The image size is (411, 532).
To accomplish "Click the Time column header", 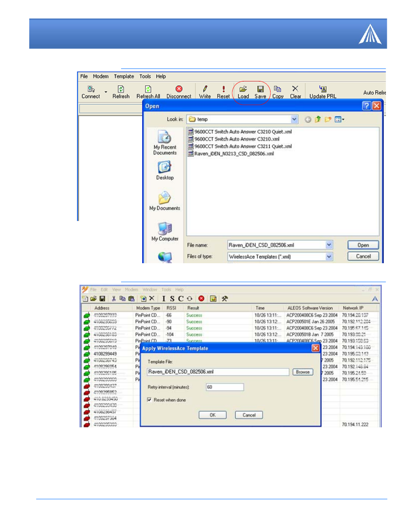I will click(268, 308).
